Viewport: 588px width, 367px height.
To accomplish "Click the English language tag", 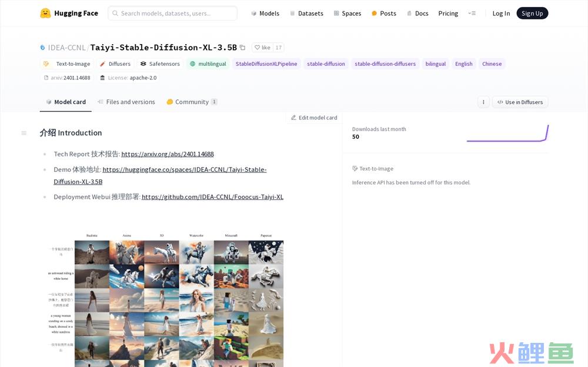I will (x=464, y=64).
